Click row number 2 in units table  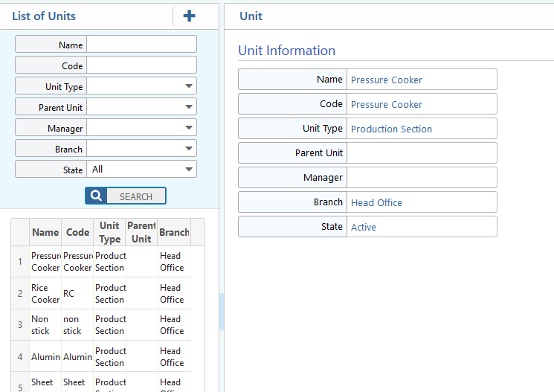click(x=20, y=293)
